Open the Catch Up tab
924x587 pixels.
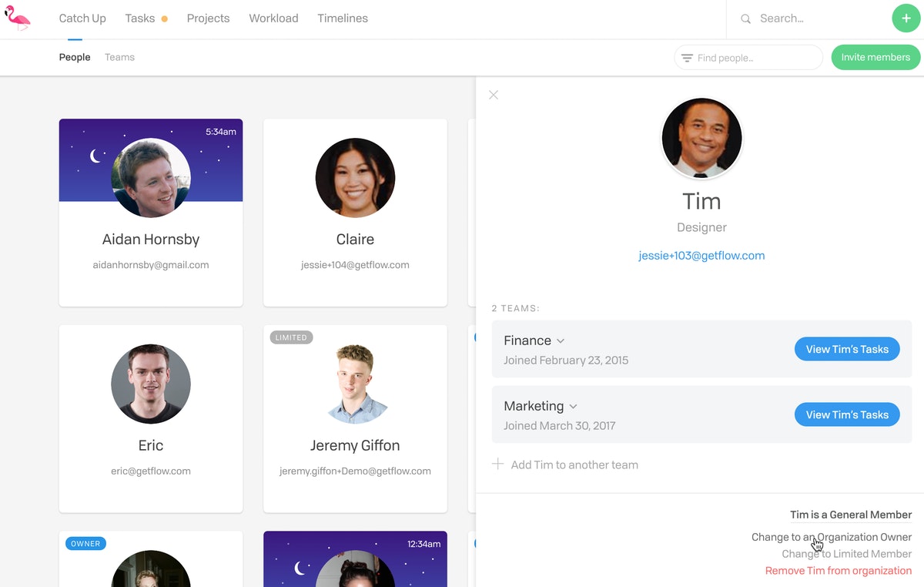point(82,18)
